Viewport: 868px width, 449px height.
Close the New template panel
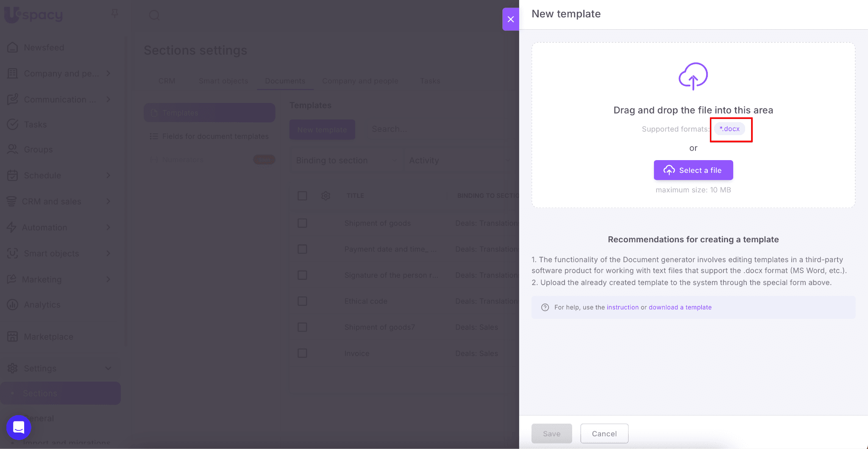pos(511,19)
